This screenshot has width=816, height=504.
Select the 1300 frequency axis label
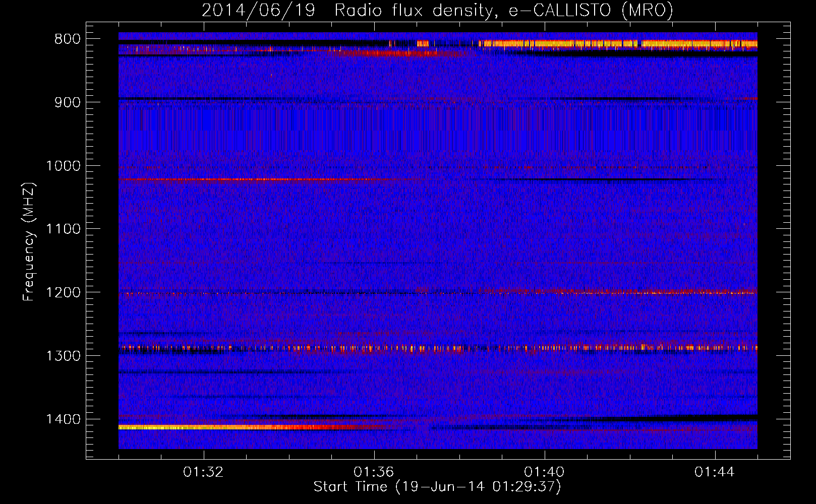63,356
